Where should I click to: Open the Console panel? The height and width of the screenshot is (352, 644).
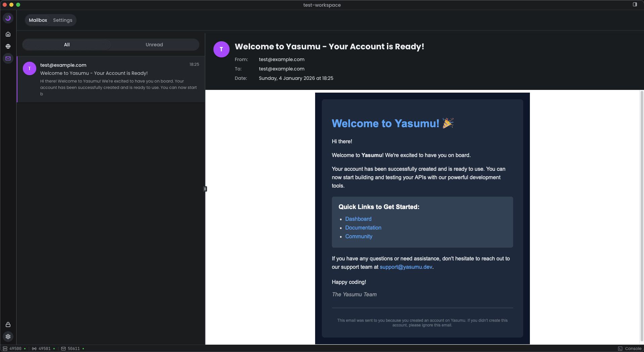[630, 349]
